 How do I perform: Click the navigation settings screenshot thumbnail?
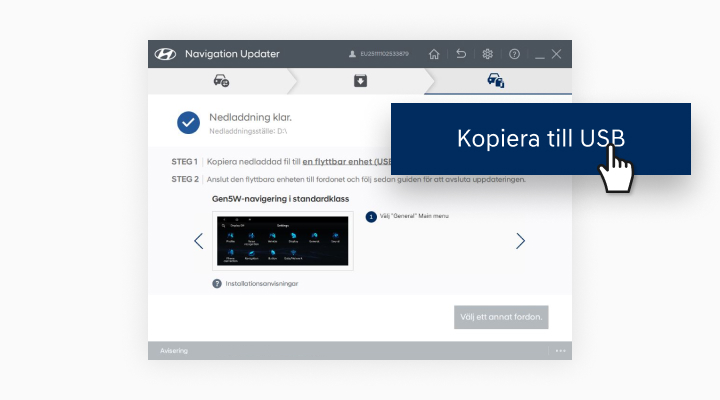[282, 241]
